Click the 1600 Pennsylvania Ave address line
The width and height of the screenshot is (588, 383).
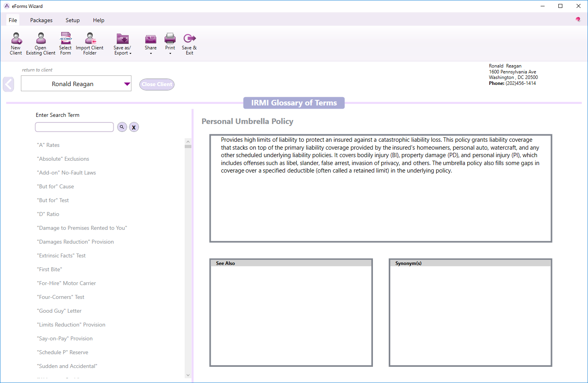[512, 72]
